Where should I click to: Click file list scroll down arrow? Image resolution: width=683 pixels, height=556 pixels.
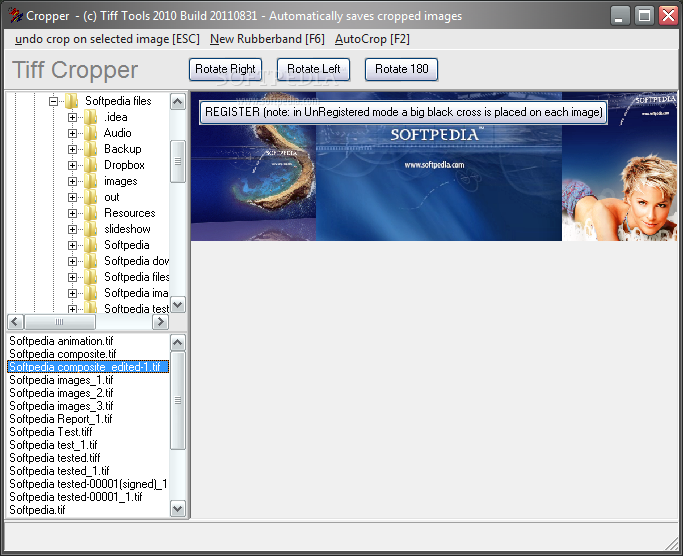pos(177,509)
